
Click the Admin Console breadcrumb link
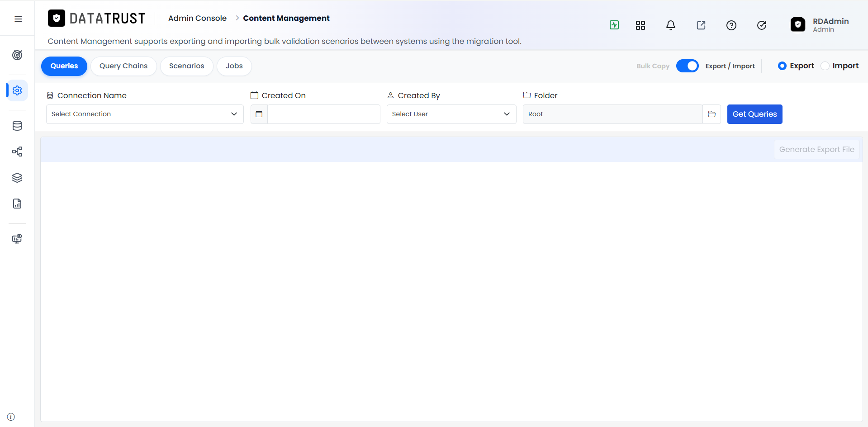click(197, 18)
